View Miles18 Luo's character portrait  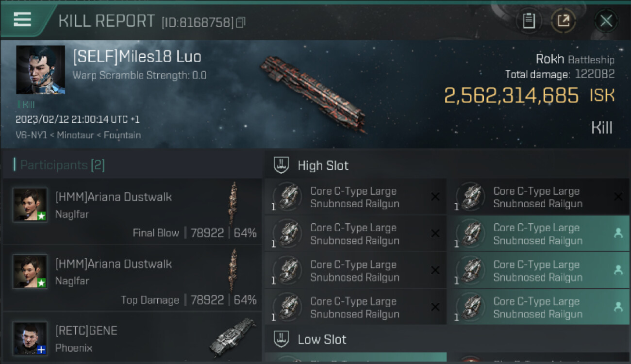point(40,69)
